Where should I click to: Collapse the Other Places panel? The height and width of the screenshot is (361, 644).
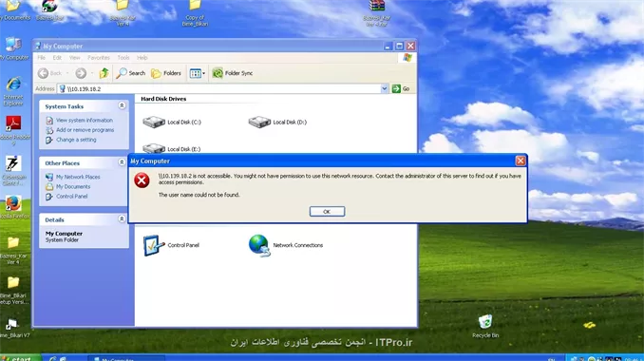(122, 162)
